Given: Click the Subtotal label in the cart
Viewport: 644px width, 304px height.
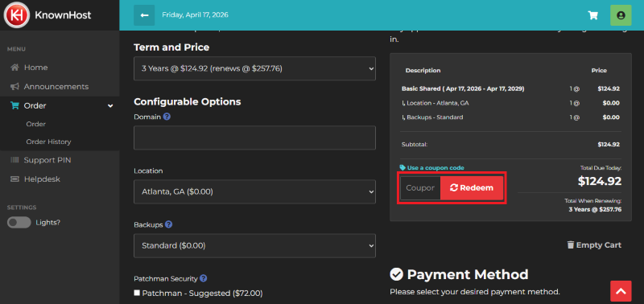Looking at the screenshot, I should pos(415,145).
